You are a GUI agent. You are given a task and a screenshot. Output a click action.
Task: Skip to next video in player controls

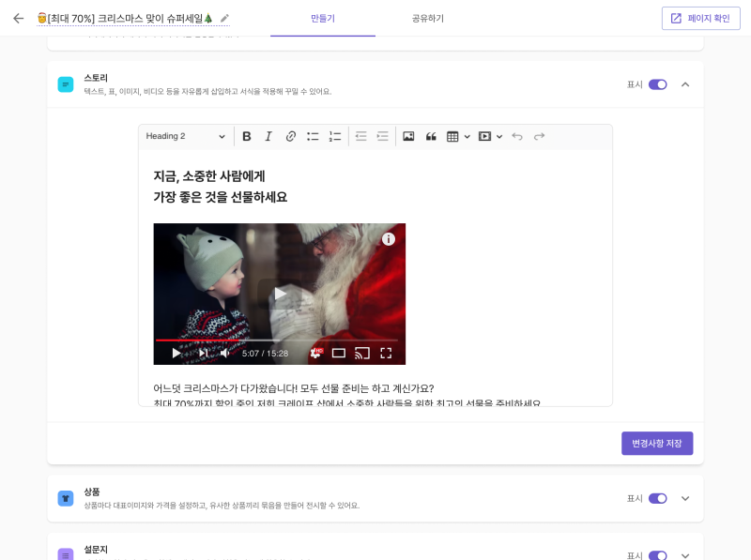pyautogui.click(x=204, y=354)
